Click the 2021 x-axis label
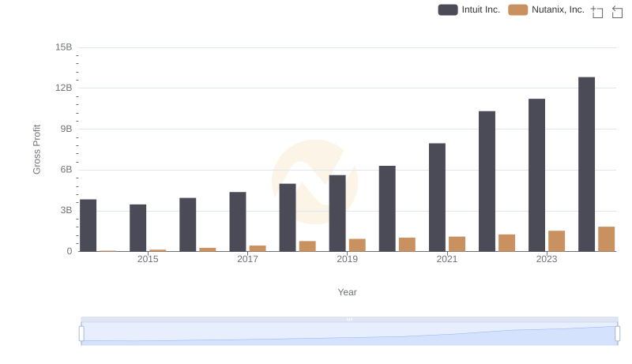632x364 pixels. click(x=447, y=259)
